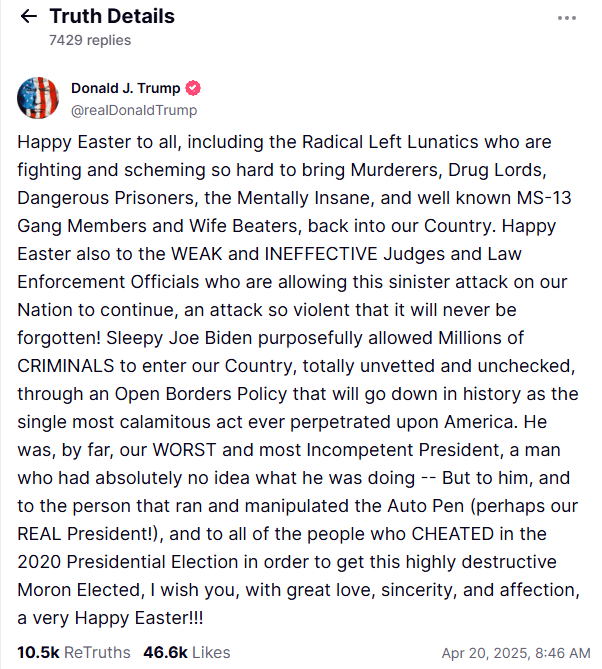Click the word WEAK in the post
The image size is (602, 669).
coord(197,254)
